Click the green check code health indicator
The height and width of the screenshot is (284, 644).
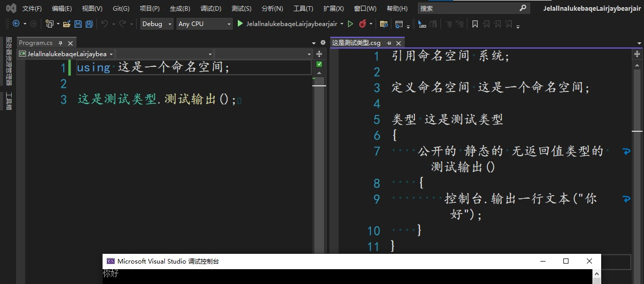point(319,64)
